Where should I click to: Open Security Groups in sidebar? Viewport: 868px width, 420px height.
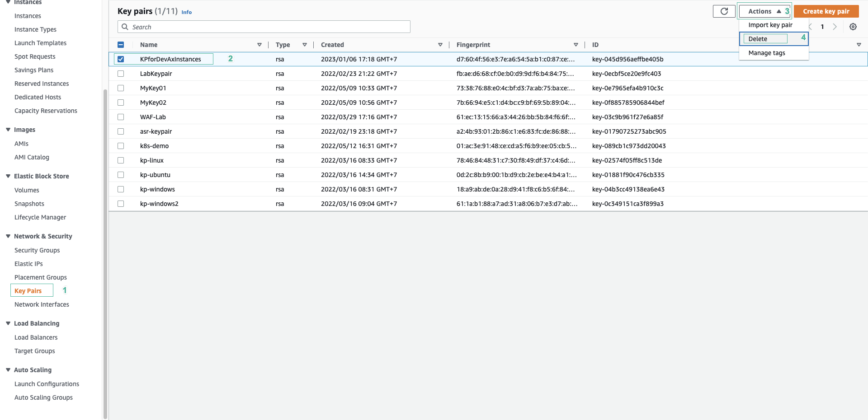37,250
